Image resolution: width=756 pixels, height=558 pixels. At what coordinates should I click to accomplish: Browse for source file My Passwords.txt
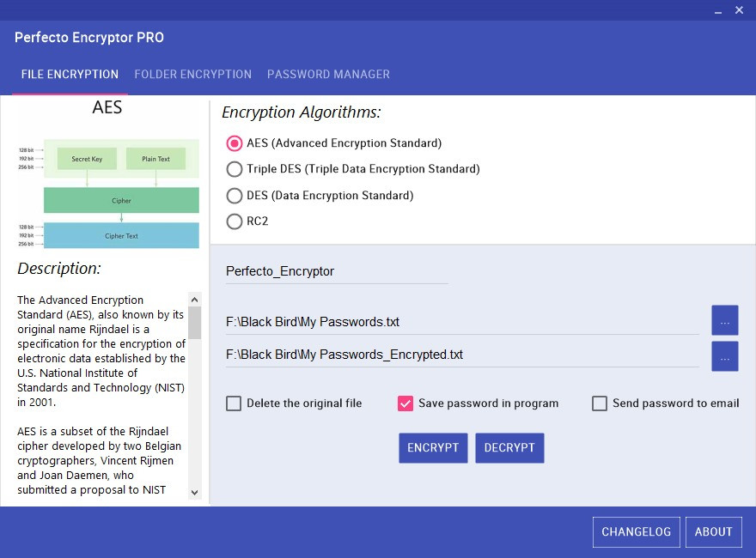[x=725, y=320]
